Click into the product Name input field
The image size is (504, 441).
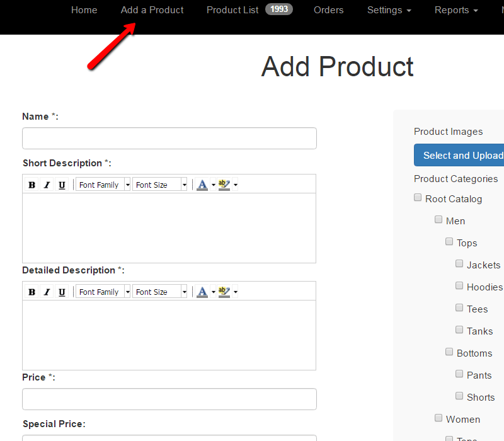[169, 138]
